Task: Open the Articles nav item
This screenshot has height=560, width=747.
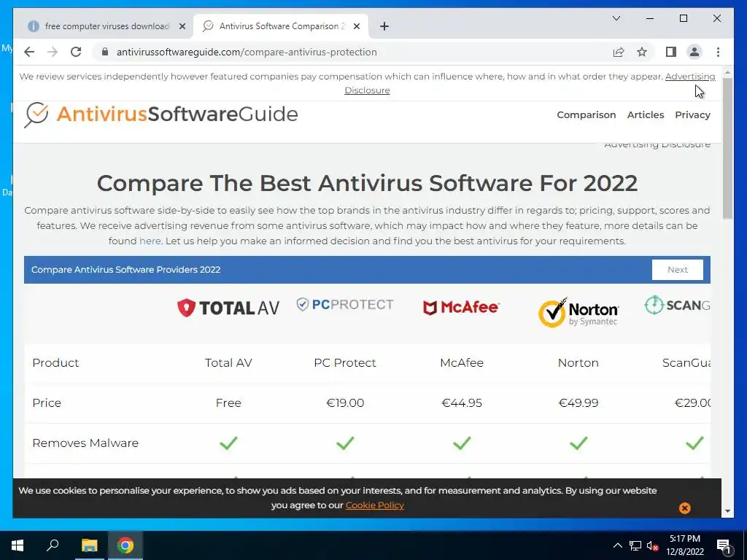Action: 645,114
